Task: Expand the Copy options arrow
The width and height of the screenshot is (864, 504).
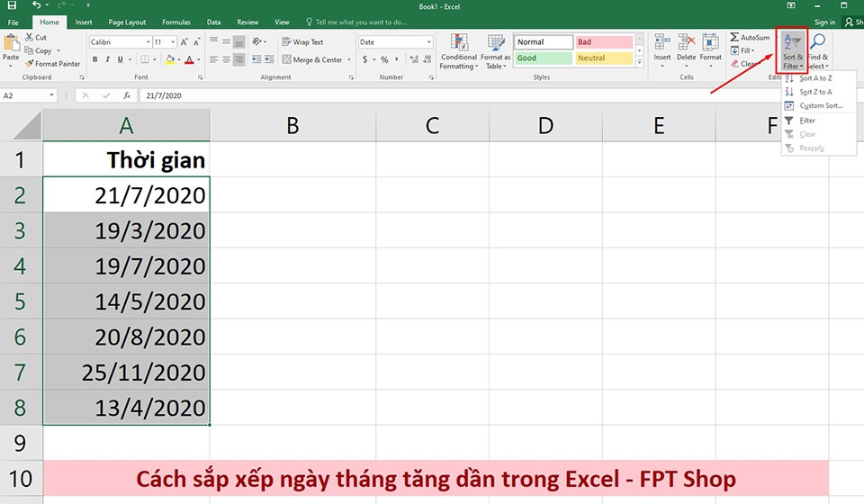Action: pos(58,50)
